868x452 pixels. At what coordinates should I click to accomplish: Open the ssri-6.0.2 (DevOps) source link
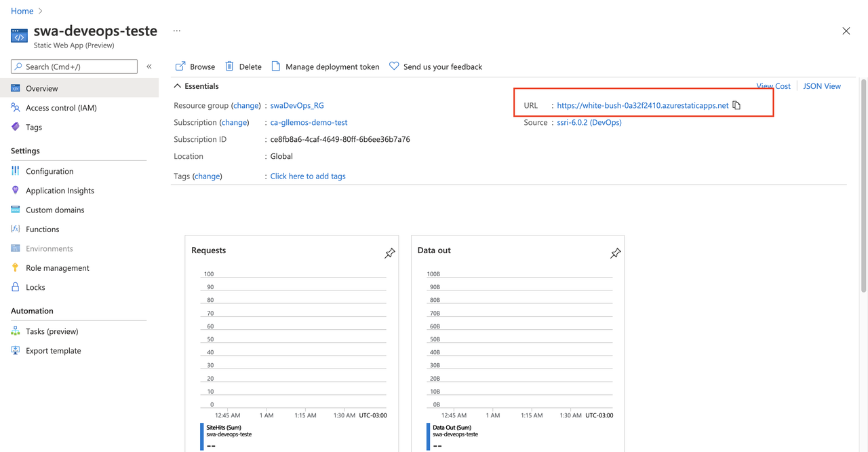coord(589,122)
